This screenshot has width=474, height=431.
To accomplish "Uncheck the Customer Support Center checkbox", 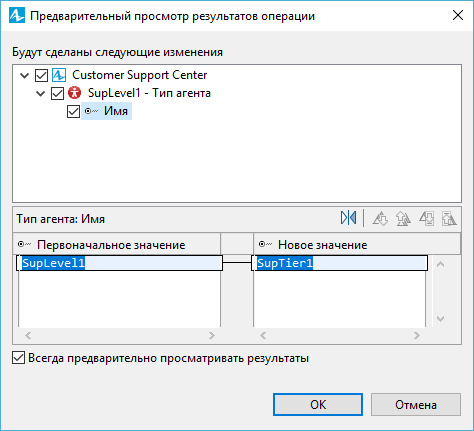I will click(41, 75).
